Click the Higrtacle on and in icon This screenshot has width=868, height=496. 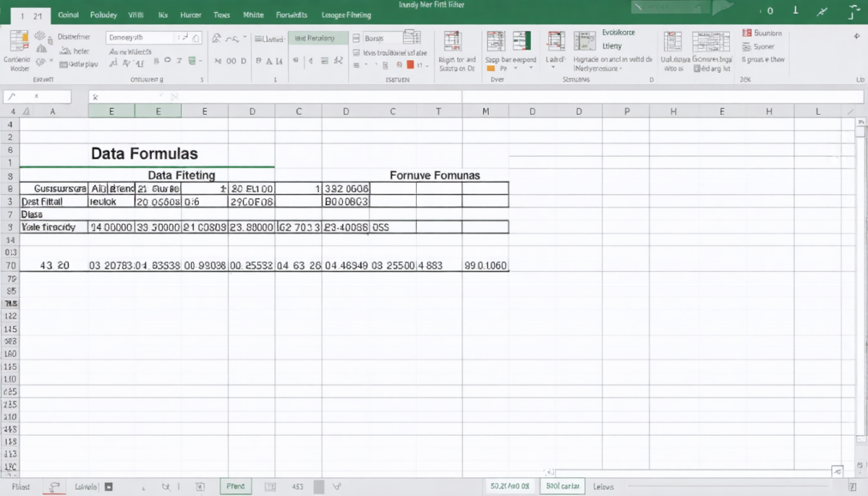(x=584, y=41)
